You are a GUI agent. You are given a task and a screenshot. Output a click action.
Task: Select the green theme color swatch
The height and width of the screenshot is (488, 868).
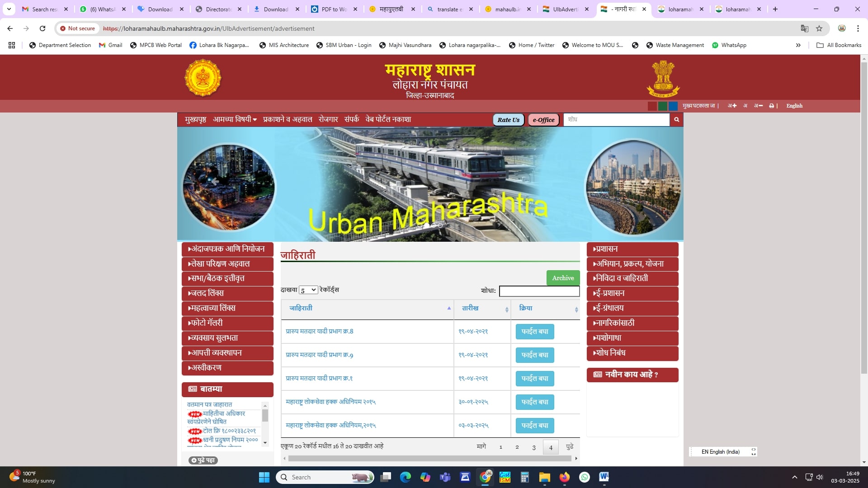click(x=663, y=106)
